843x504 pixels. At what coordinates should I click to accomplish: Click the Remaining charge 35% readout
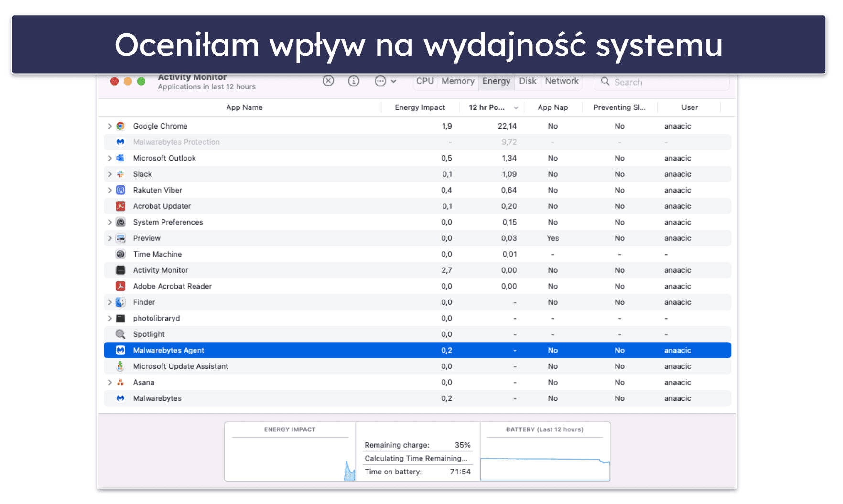click(x=417, y=445)
